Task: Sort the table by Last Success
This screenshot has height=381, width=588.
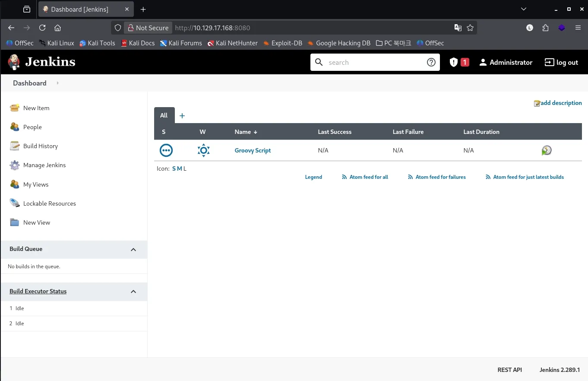Action: click(x=335, y=132)
